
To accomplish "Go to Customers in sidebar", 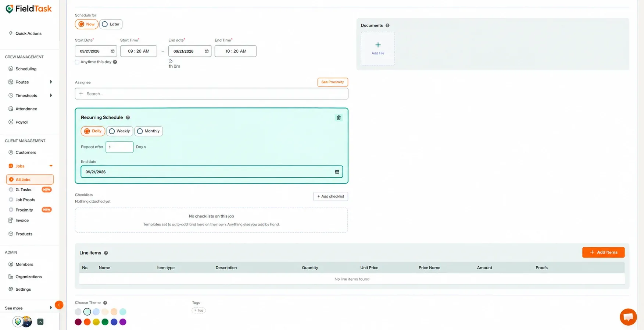I will tap(25, 152).
